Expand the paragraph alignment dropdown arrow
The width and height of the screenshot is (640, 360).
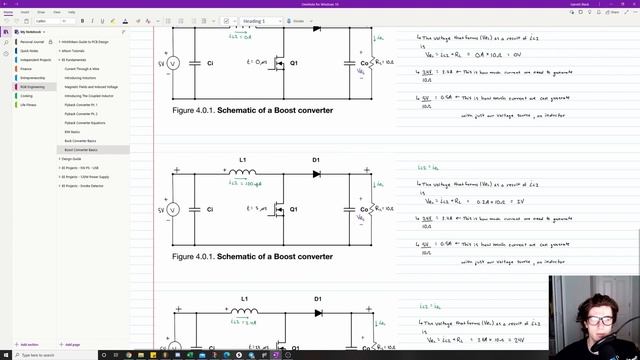pos(213,21)
